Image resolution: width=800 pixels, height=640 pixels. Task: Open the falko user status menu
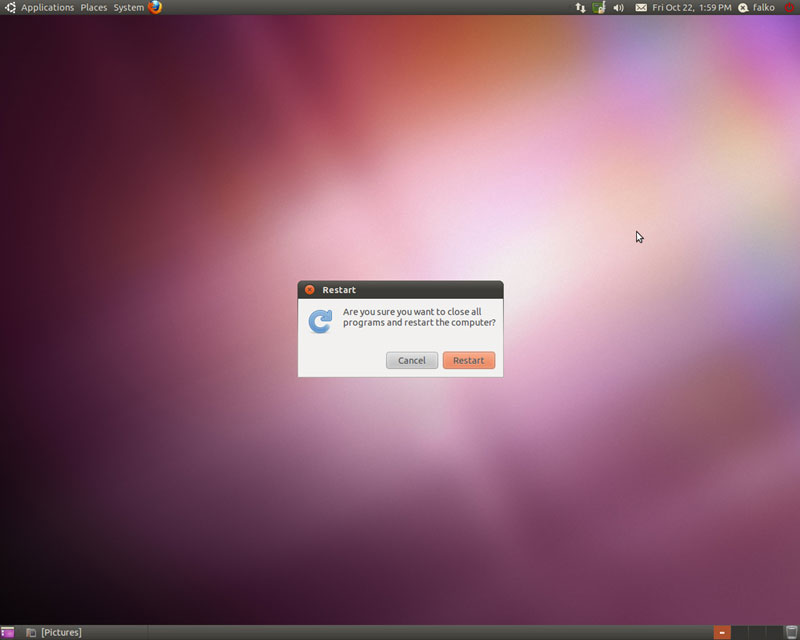click(x=763, y=8)
